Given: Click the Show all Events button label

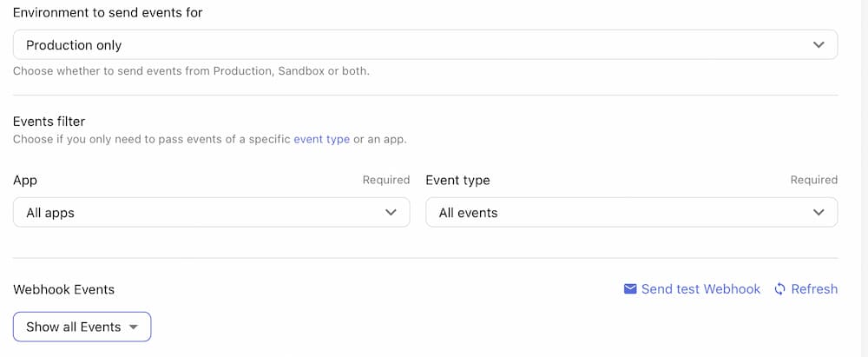Looking at the screenshot, I should coord(74,327).
